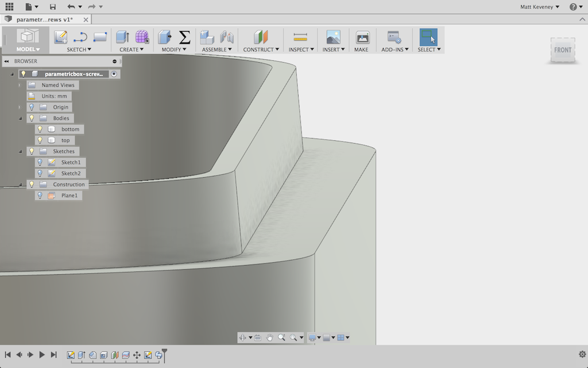
Task: Open the MODIFY dropdown in the toolbar
Action: point(172,49)
